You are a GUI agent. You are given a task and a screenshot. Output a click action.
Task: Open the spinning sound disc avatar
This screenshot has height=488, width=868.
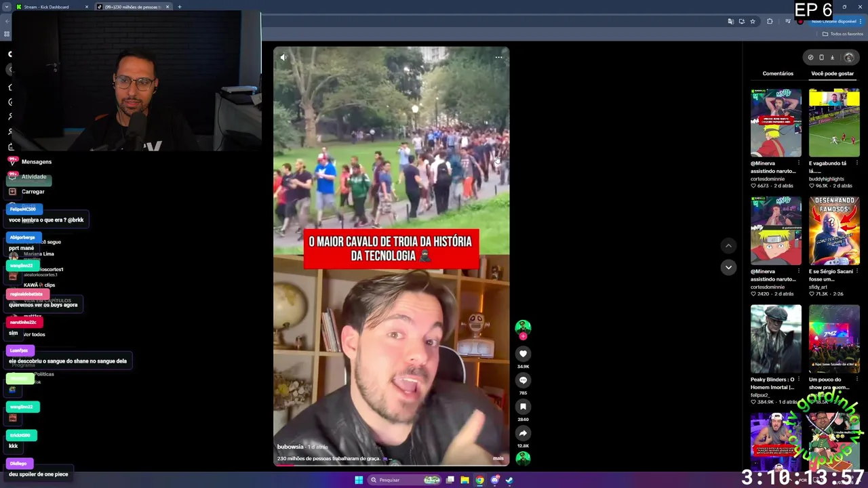tap(523, 458)
